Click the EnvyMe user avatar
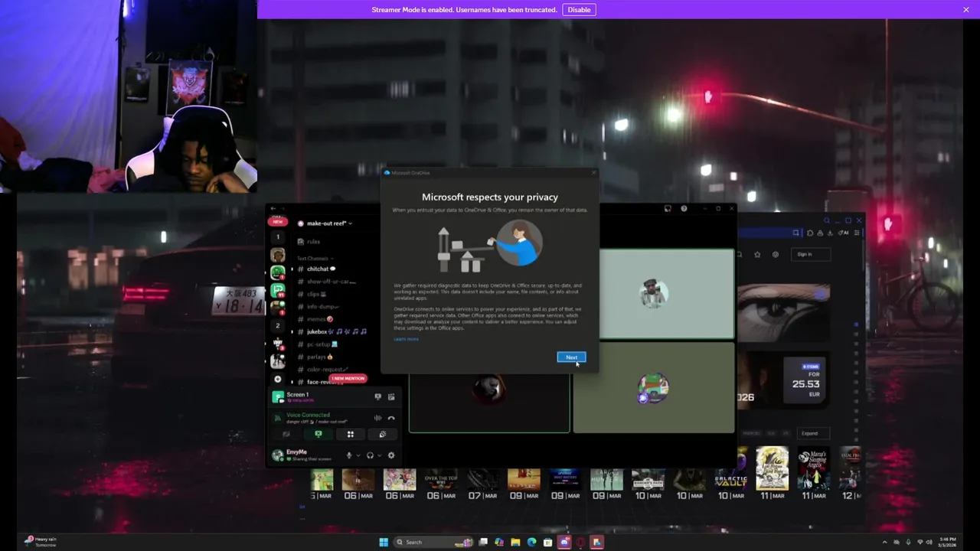This screenshot has height=551, width=980. tap(277, 455)
